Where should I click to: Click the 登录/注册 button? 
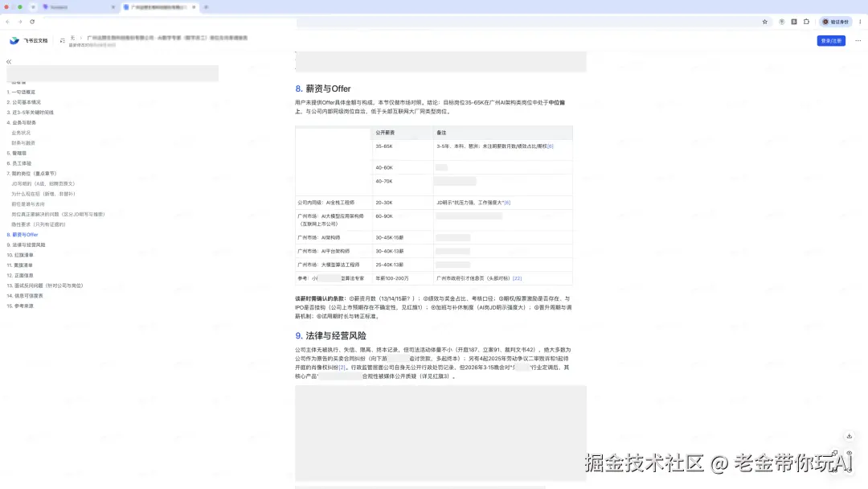(x=831, y=40)
